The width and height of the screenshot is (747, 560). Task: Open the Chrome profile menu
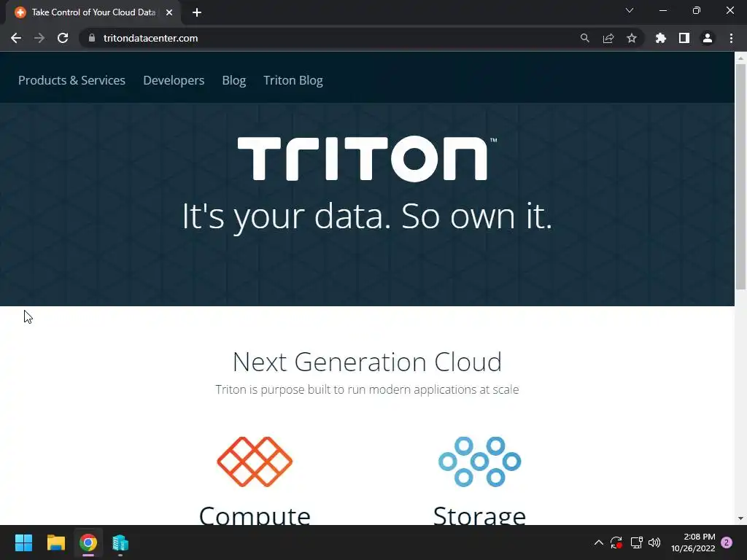[707, 38]
